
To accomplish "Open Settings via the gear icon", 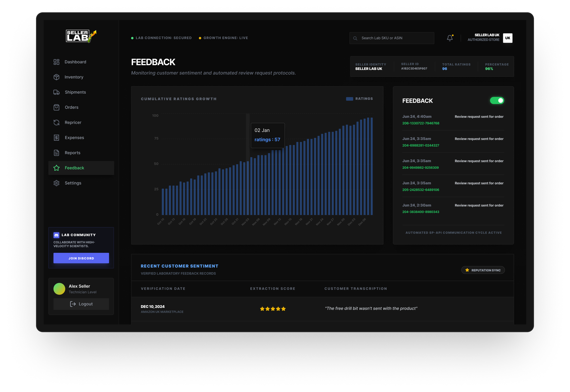I will tap(56, 183).
